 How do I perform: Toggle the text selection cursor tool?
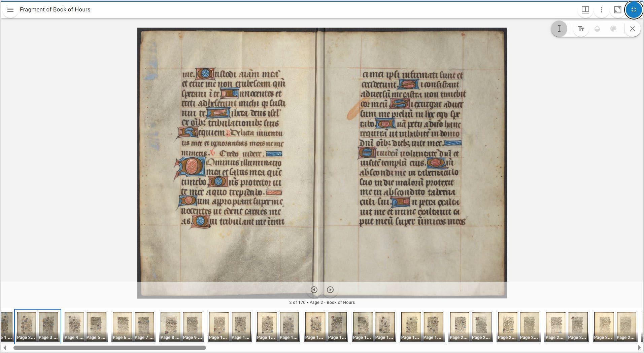[559, 29]
